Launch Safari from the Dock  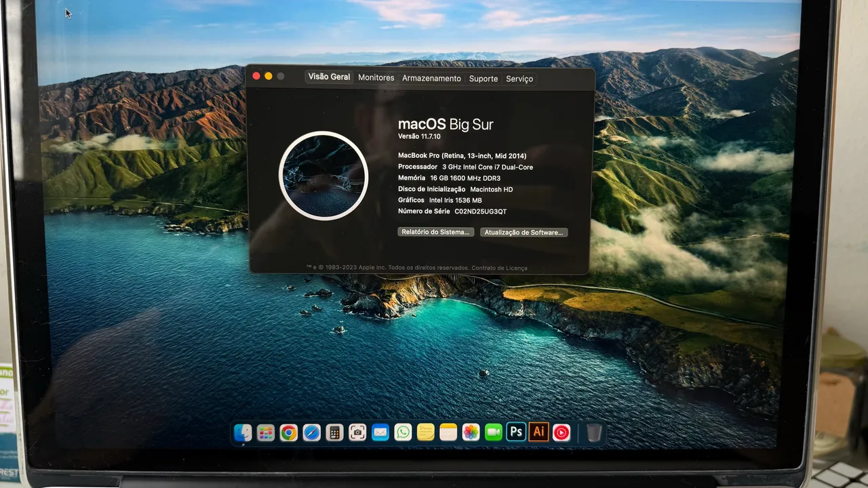tap(311, 432)
